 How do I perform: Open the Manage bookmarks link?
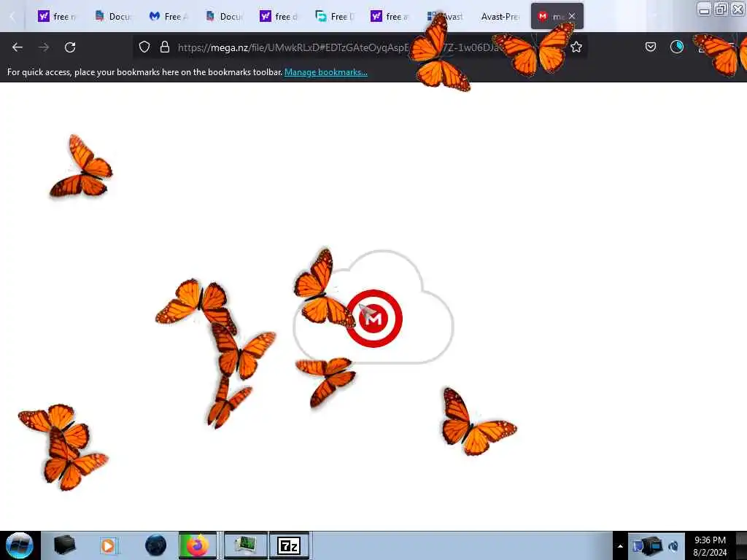pyautogui.click(x=326, y=72)
